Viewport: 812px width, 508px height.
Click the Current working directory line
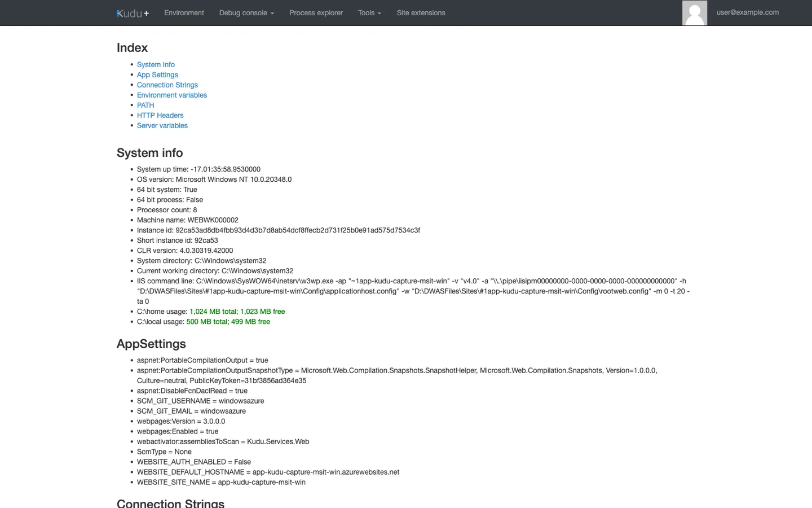point(215,271)
